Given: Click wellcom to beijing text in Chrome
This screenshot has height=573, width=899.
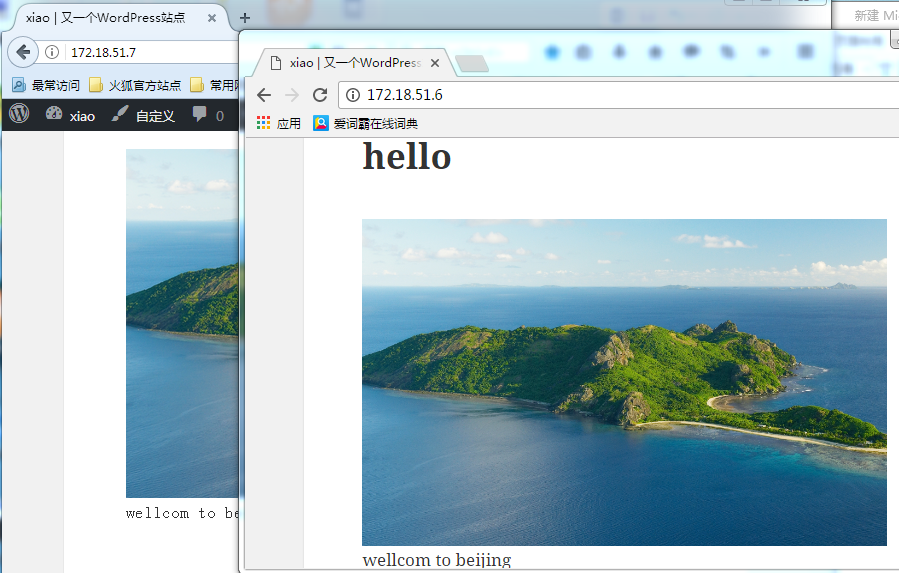Looking at the screenshot, I should [x=437, y=560].
